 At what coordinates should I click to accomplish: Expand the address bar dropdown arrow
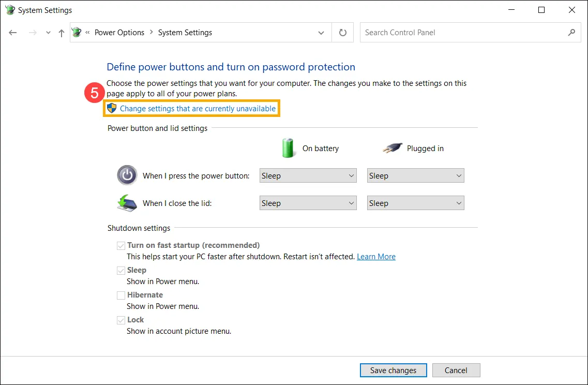coord(321,32)
